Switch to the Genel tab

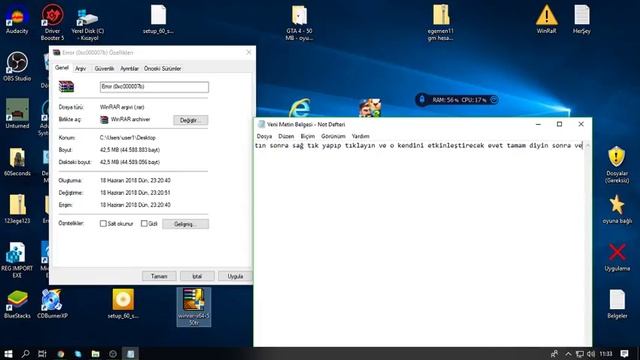[62, 68]
